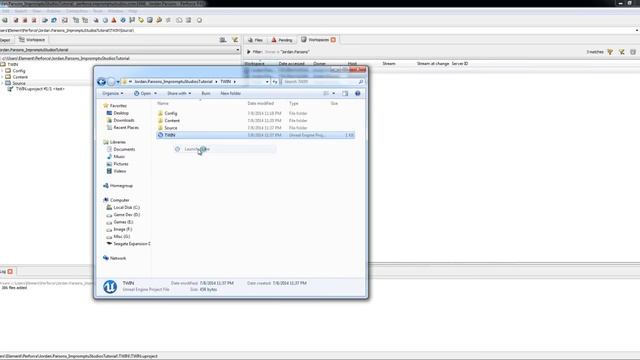Expand the Content folder in P4V tree

pos(2,77)
